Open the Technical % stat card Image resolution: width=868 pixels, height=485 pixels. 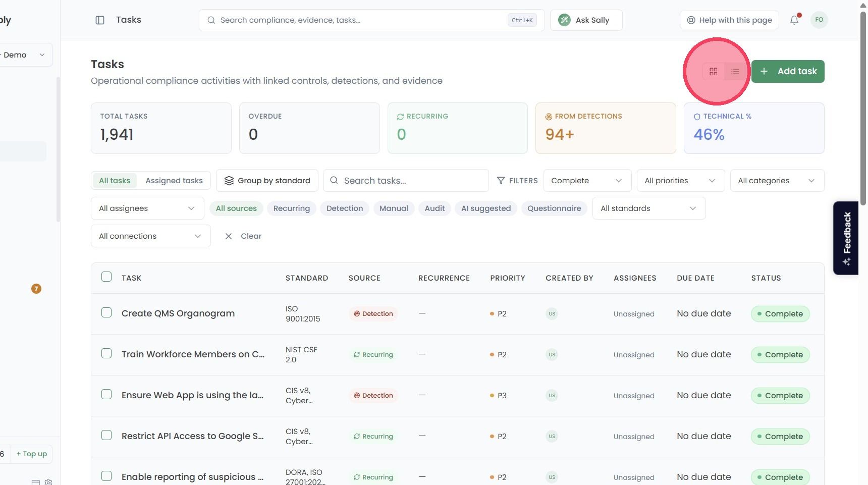tap(754, 128)
